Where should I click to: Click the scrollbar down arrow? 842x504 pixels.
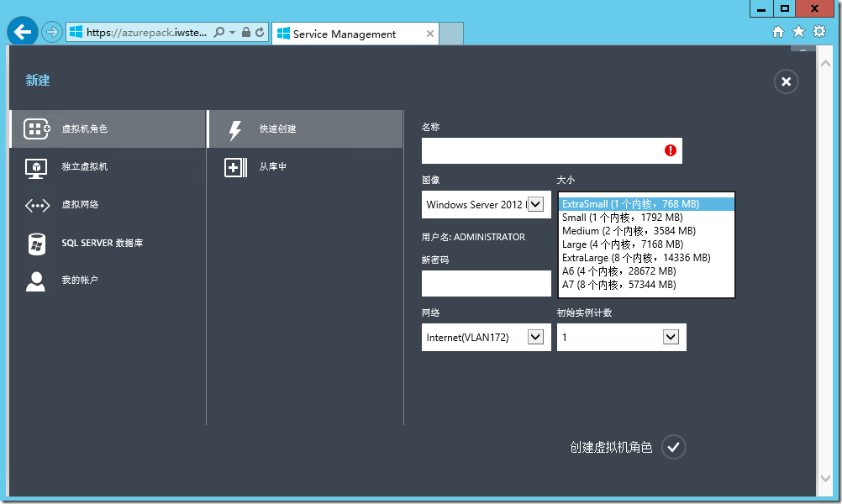click(826, 478)
